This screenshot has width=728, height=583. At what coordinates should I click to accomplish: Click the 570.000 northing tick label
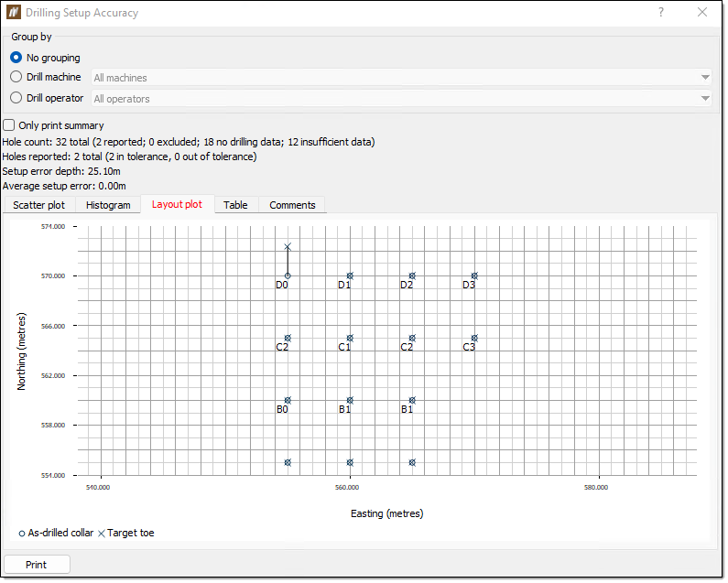53,276
